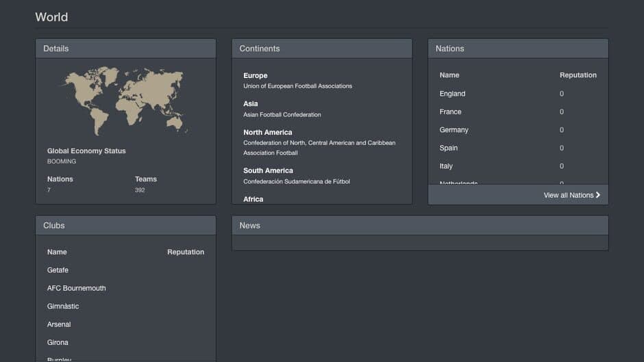The image size is (644, 362).
Task: Click the Name column header in Nations
Action: [449, 75]
